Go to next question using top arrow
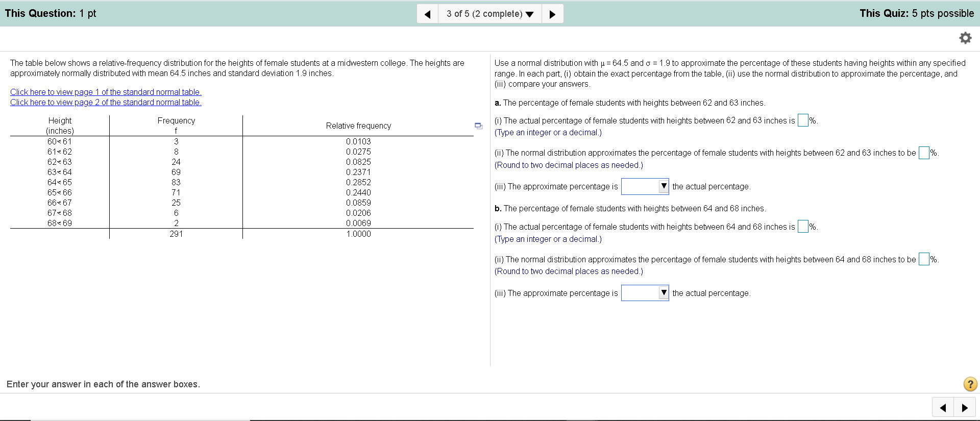Image resolution: width=980 pixels, height=421 pixels. (552, 14)
